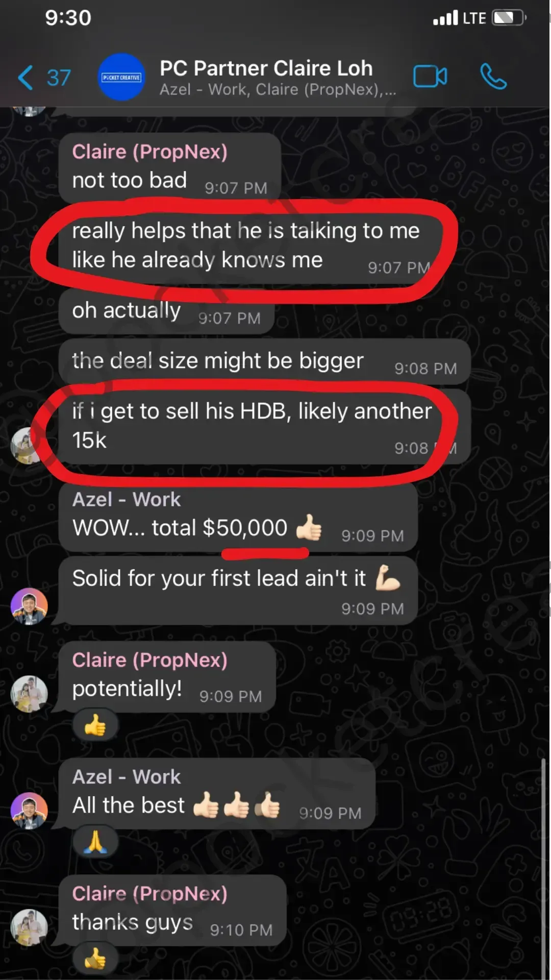This screenshot has height=980, width=551.
Task: Tap praying hands reaction under 'All the best'
Action: point(95,842)
